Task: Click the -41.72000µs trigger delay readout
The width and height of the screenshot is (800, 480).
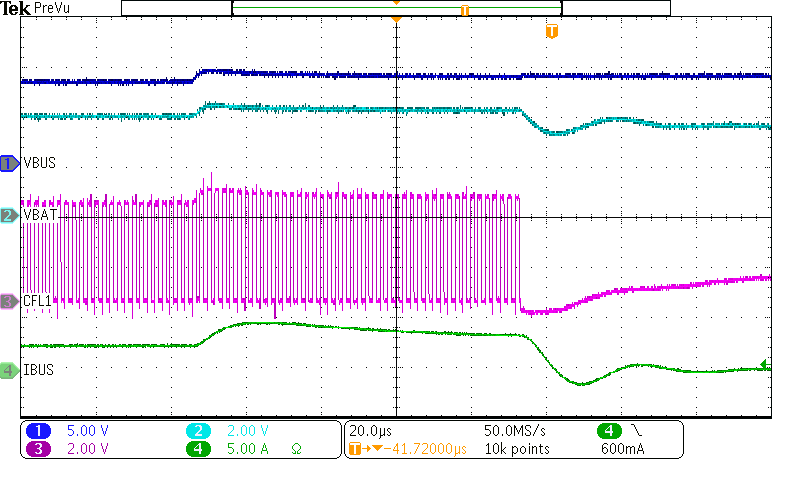Action: click(x=417, y=449)
